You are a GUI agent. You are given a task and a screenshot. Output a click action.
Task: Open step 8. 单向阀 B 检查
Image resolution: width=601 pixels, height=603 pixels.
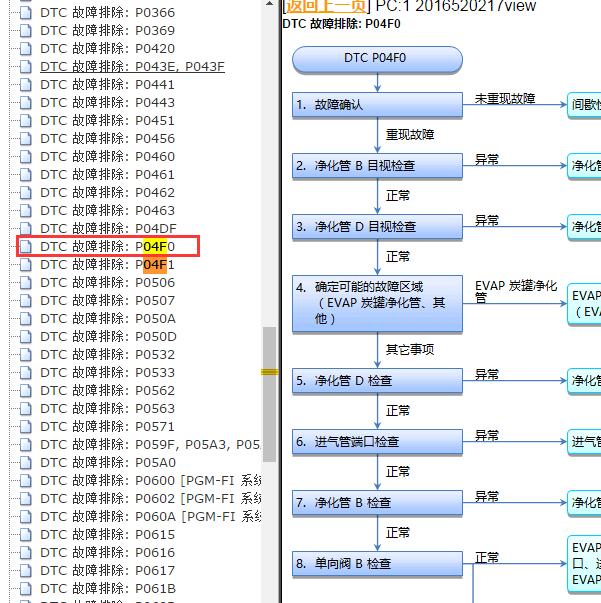(x=377, y=564)
